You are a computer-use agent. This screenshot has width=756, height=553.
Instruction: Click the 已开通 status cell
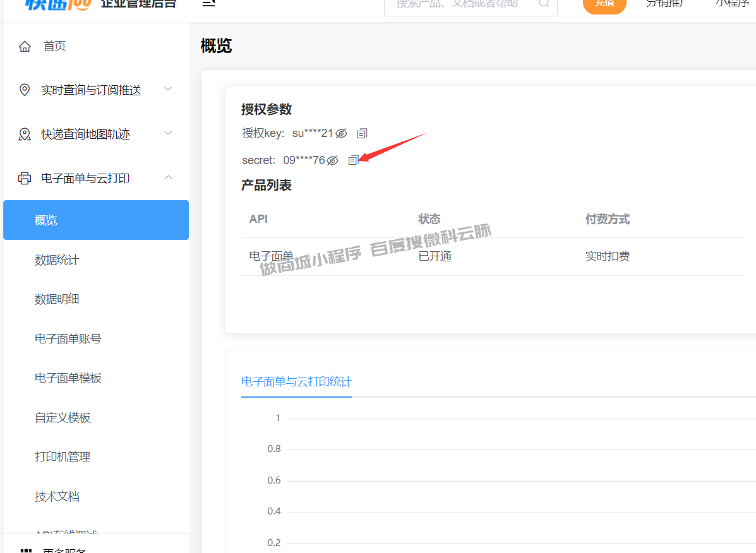[435, 256]
